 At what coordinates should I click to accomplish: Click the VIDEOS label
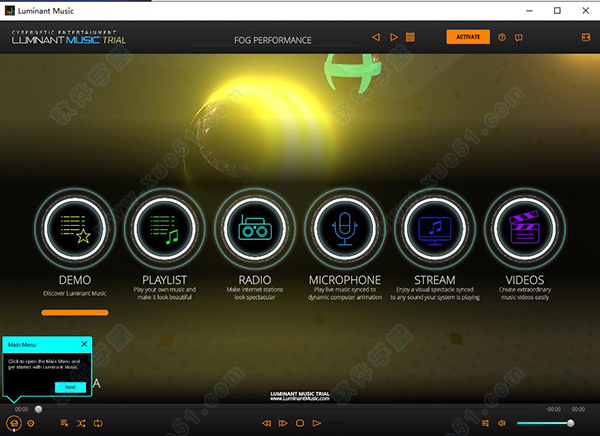tap(525, 280)
